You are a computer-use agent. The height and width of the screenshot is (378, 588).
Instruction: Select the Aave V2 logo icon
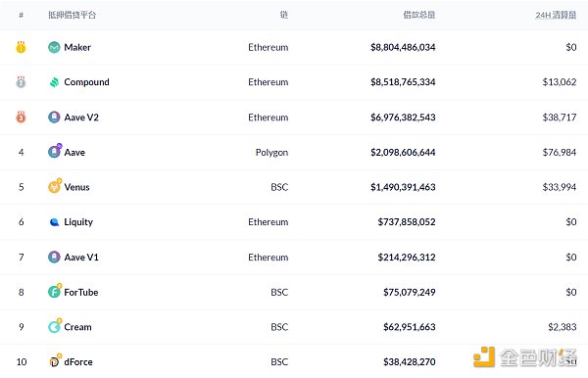pyautogui.click(x=54, y=118)
